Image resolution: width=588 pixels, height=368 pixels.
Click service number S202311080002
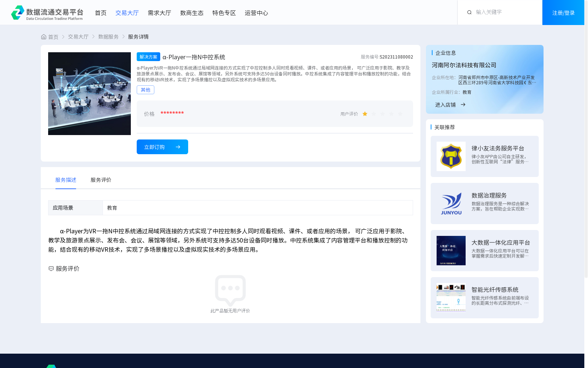(396, 57)
